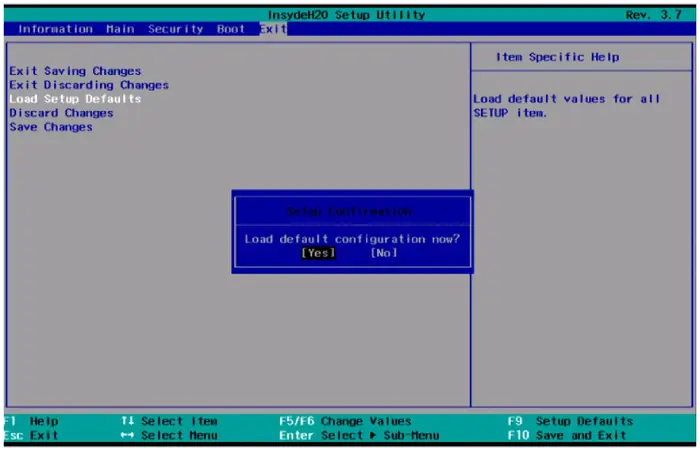700x450 pixels.
Task: Choose Exit Saving Changes
Action: tap(75, 71)
